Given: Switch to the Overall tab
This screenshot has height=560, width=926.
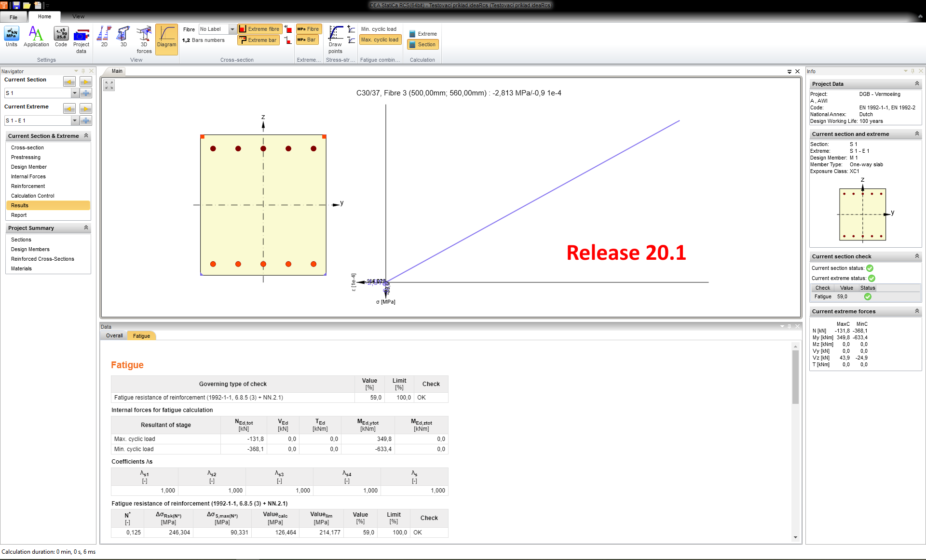Looking at the screenshot, I should tap(114, 336).
